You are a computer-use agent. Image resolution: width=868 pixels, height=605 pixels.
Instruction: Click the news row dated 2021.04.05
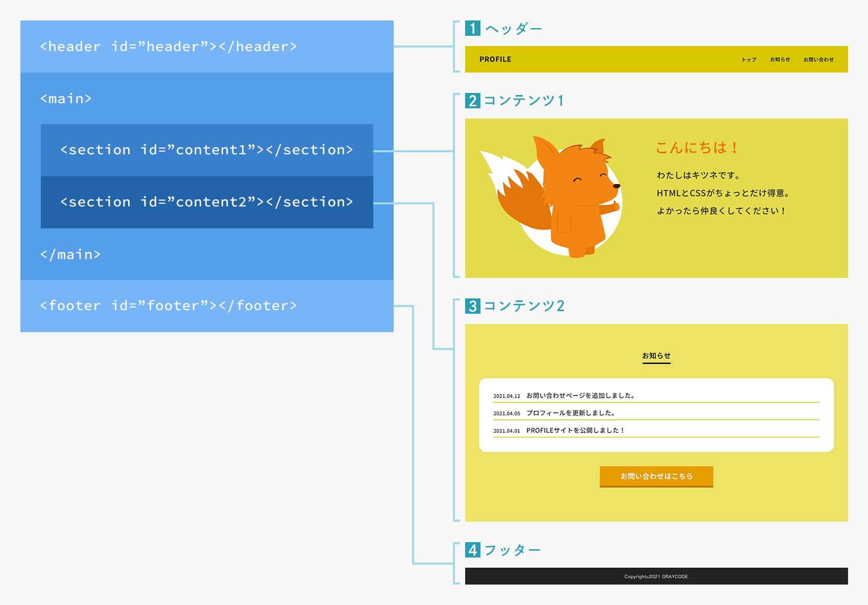click(x=656, y=413)
